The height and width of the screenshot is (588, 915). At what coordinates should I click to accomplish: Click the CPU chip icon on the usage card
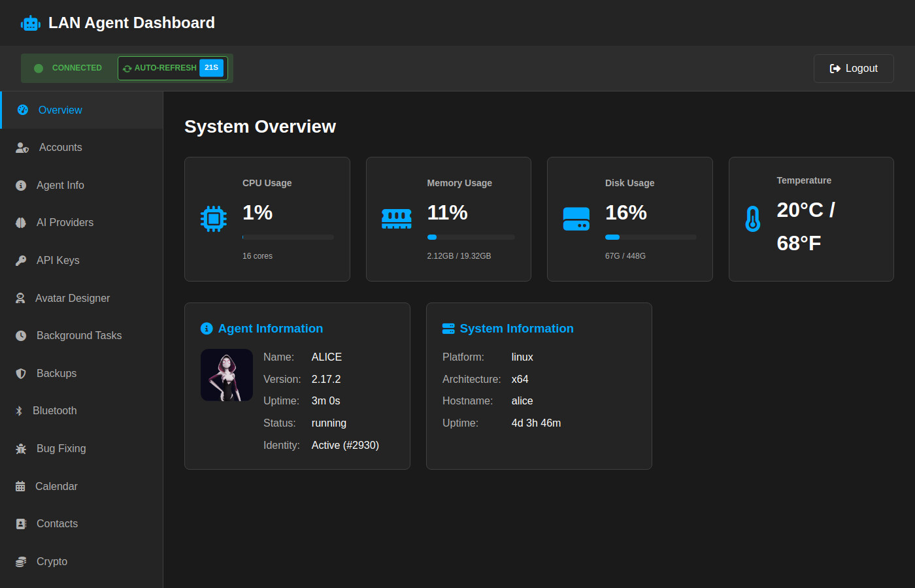click(214, 219)
